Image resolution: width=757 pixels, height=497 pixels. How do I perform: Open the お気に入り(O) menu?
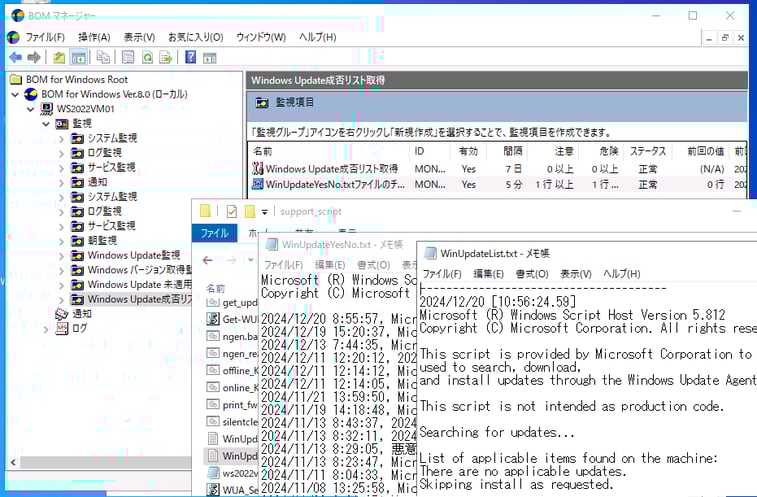(x=196, y=37)
